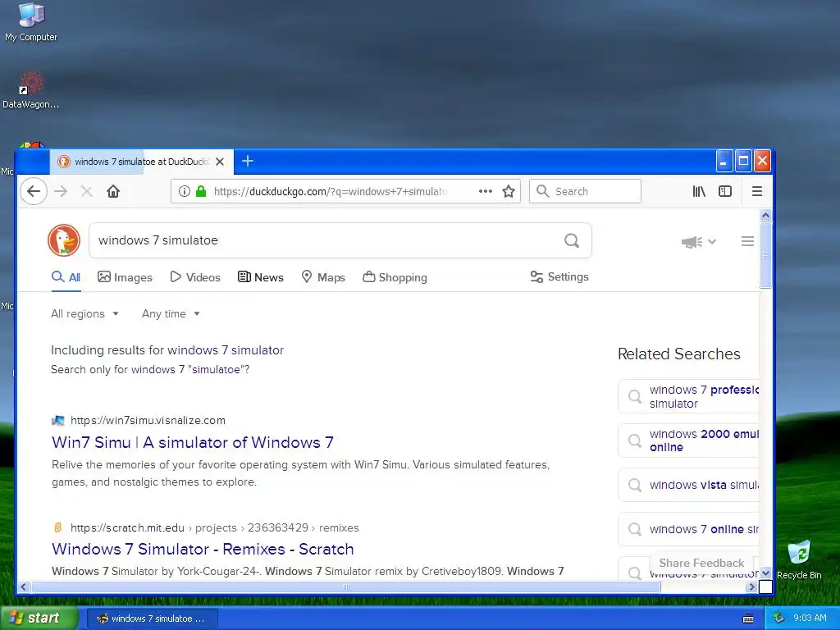Image resolution: width=840 pixels, height=630 pixels.
Task: Click the Firefox back arrow button
Action: pos(34,191)
